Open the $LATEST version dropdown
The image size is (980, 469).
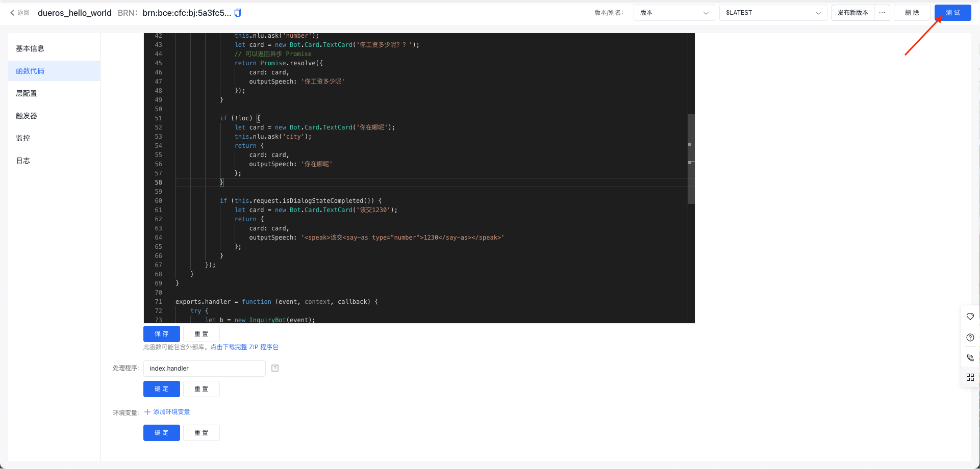click(773, 13)
